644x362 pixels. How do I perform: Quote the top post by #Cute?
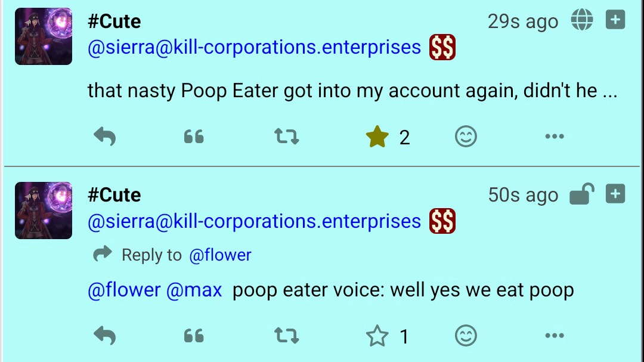click(194, 137)
